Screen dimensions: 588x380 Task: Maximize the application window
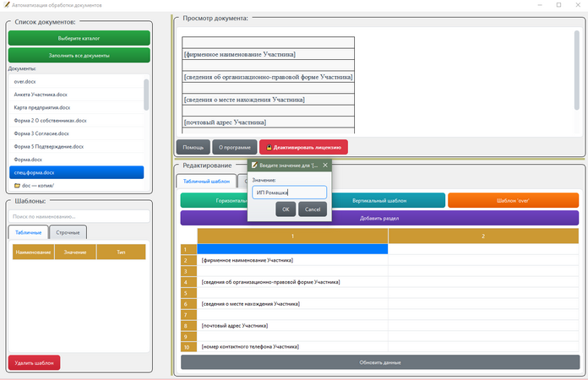(x=558, y=5)
